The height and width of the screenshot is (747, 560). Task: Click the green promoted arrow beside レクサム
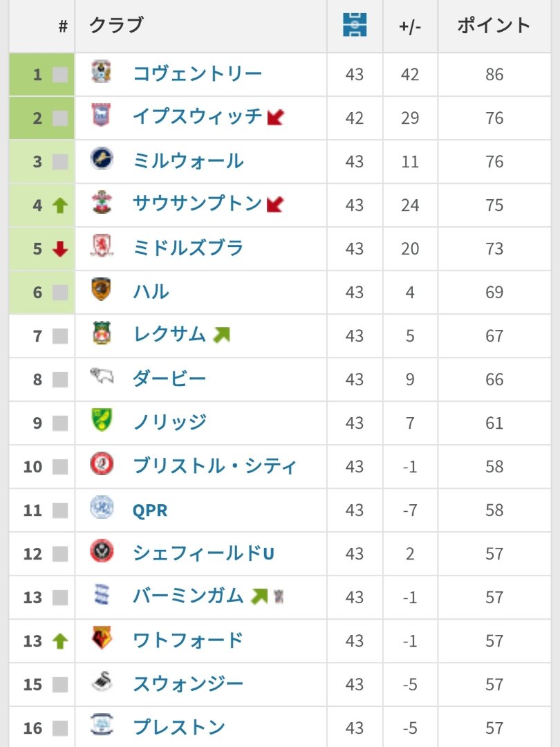coord(221,335)
